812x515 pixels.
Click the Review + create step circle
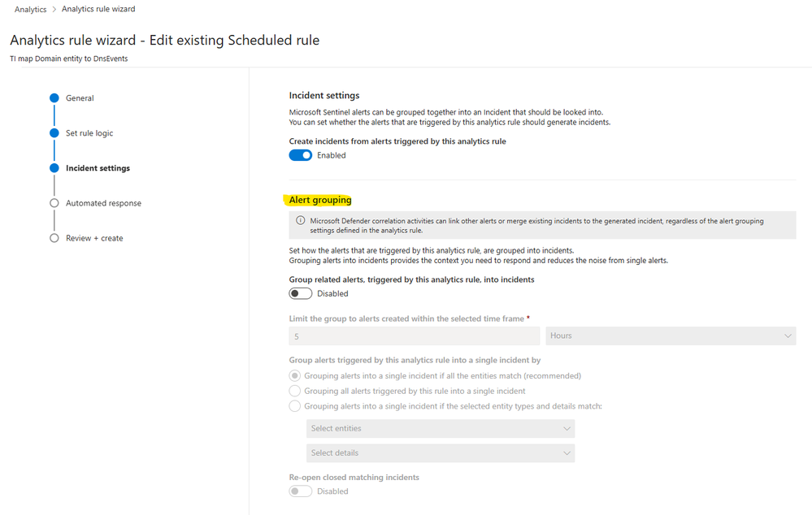pos(54,238)
